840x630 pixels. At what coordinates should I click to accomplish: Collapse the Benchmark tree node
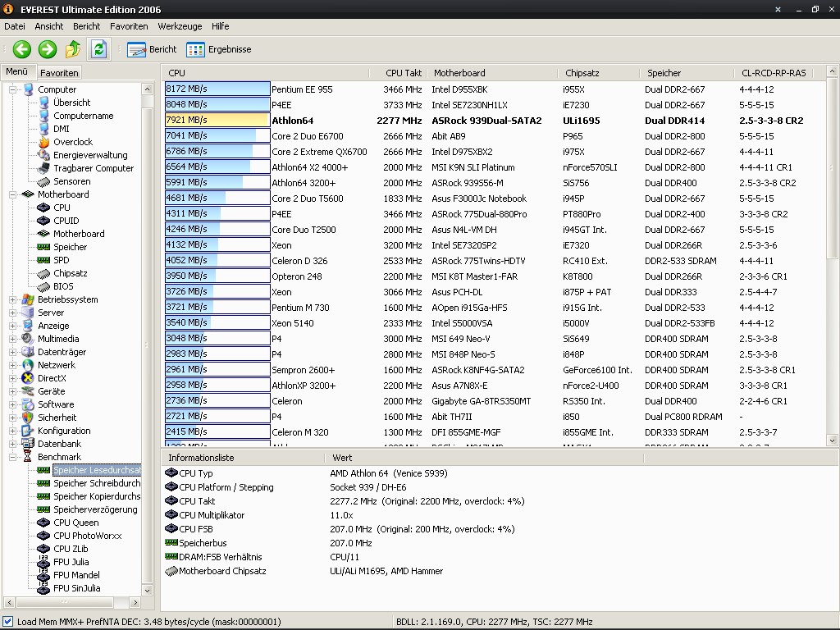(x=12, y=457)
